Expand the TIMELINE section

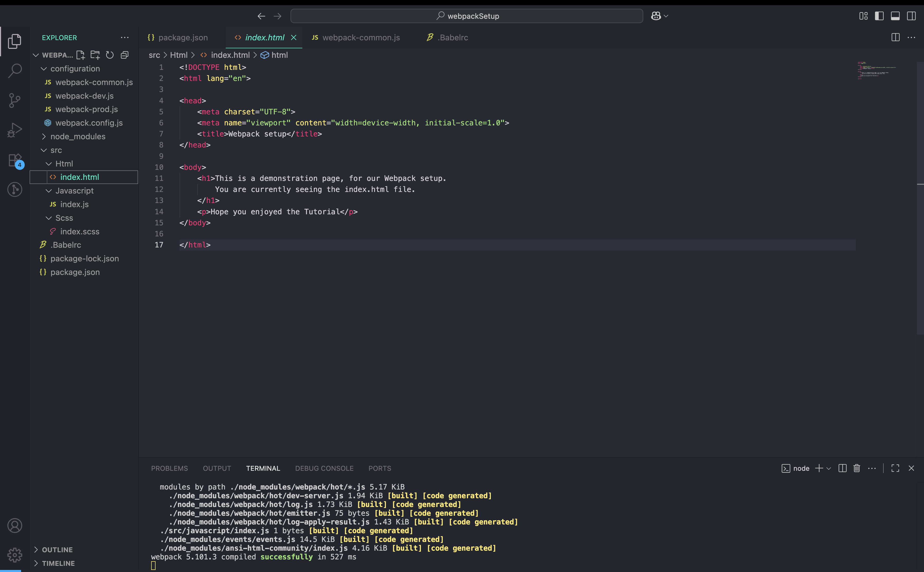(84, 563)
